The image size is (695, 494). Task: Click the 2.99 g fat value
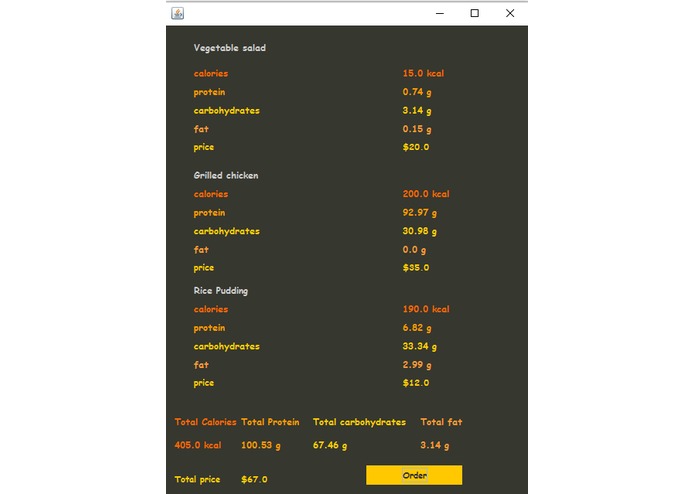(x=417, y=365)
